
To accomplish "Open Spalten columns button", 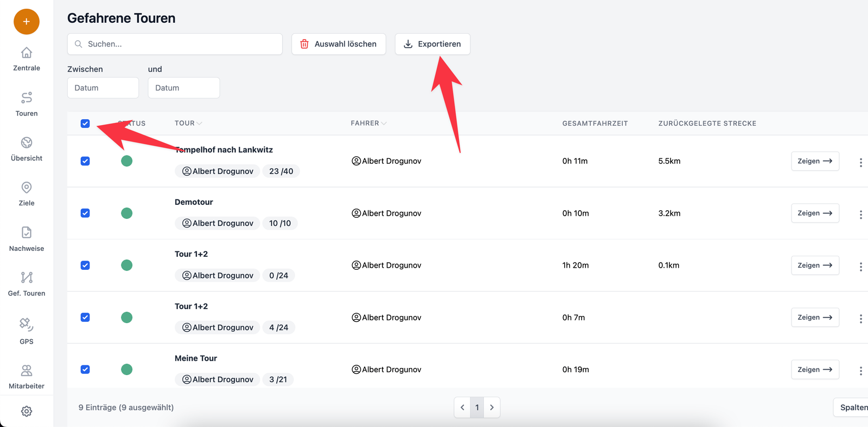I will pos(852,407).
